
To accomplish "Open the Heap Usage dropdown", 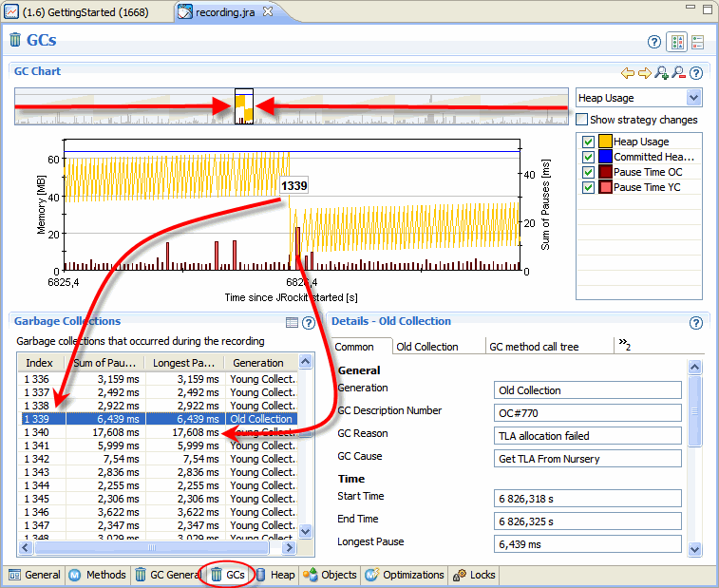I will click(x=693, y=98).
